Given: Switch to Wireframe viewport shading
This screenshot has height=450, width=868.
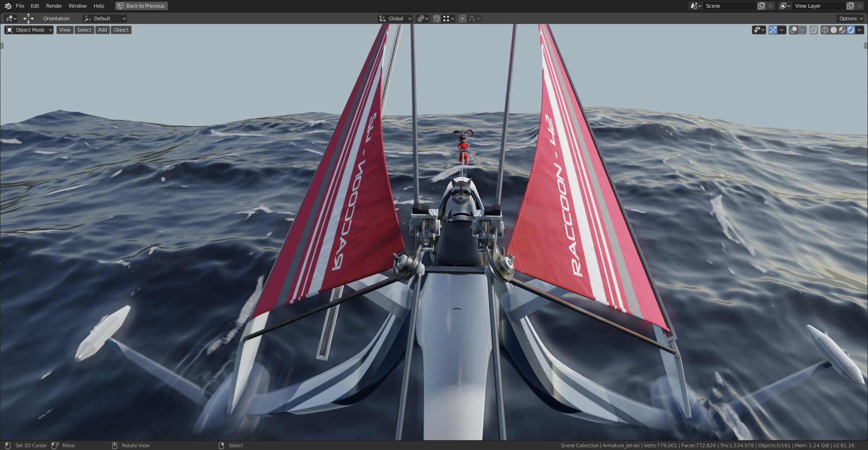Looking at the screenshot, I should point(825,30).
